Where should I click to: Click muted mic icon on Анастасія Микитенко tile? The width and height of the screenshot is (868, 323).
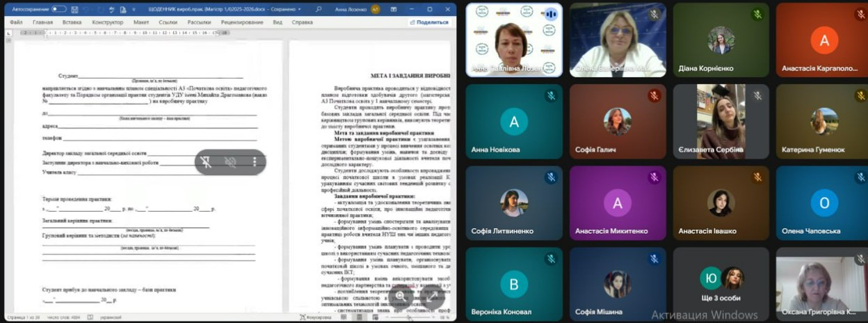pos(654,178)
